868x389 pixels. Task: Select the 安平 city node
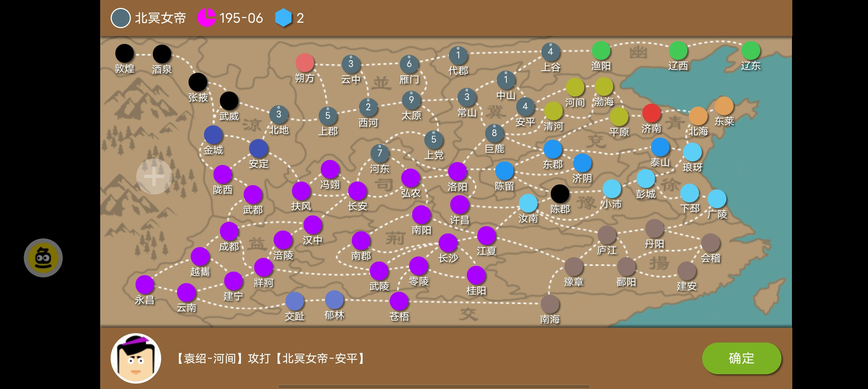(525, 106)
